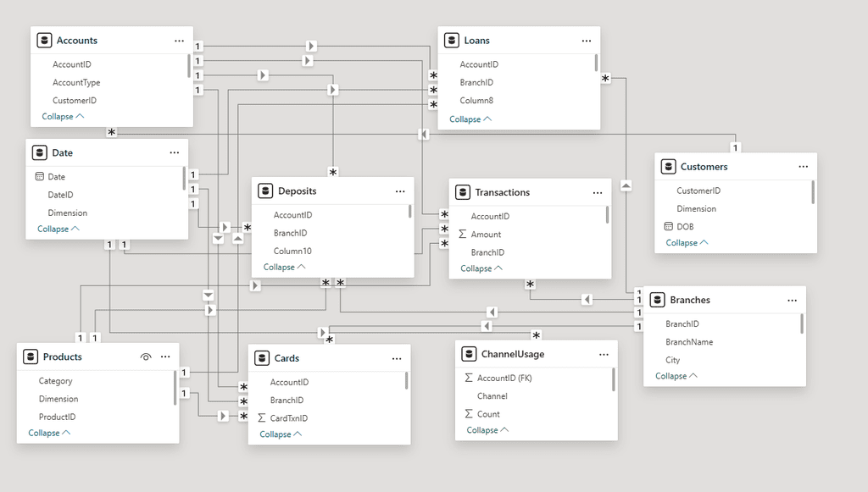The width and height of the screenshot is (868, 492).
Task: Click the ChannelUsage table database icon
Action: click(469, 355)
